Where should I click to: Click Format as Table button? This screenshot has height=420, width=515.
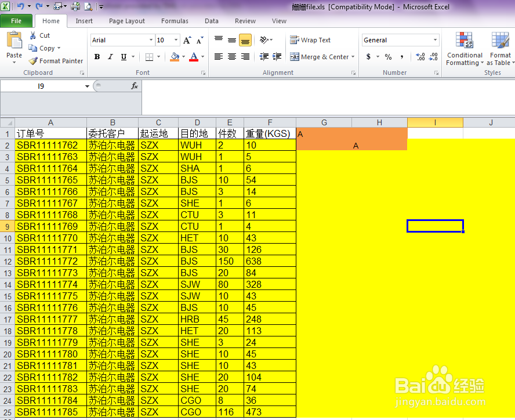(500, 49)
